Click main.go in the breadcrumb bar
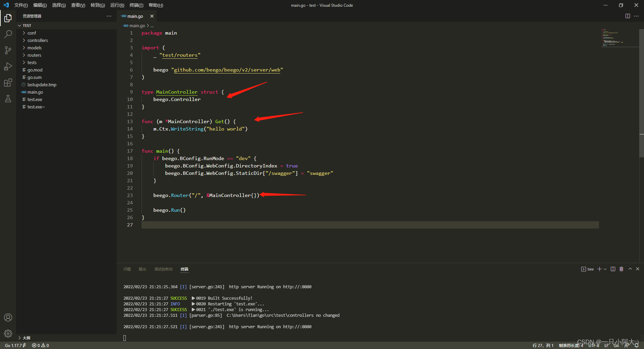Screen dimensions: 644x349 pyautogui.click(x=137, y=26)
